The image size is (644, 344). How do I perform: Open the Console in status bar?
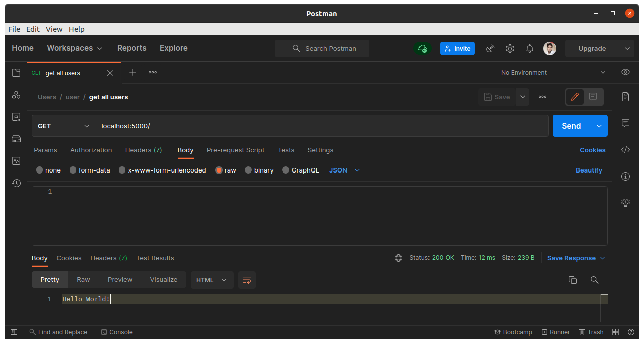[x=117, y=332]
